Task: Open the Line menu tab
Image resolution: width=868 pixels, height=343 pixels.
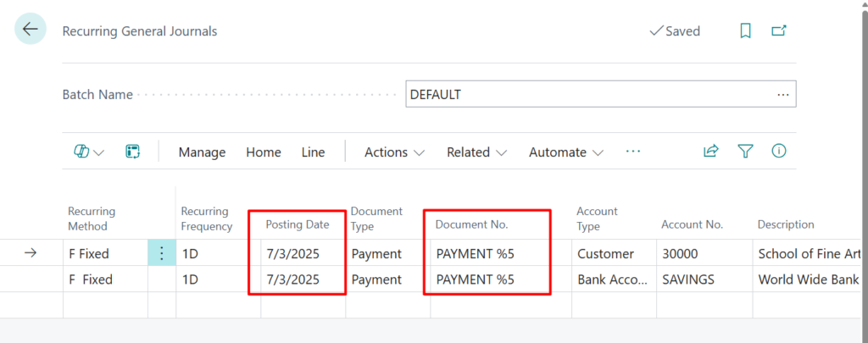Action: click(313, 152)
